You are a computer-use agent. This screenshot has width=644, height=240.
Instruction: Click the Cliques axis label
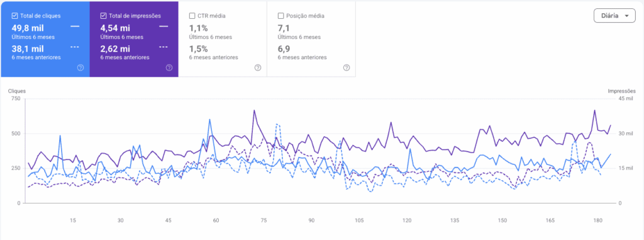(x=17, y=91)
